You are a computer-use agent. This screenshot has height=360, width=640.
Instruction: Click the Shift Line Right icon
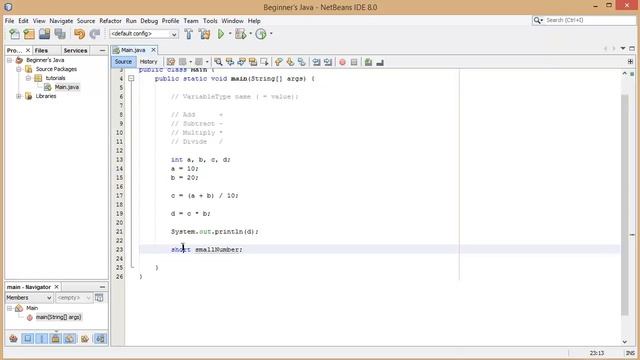click(328, 62)
